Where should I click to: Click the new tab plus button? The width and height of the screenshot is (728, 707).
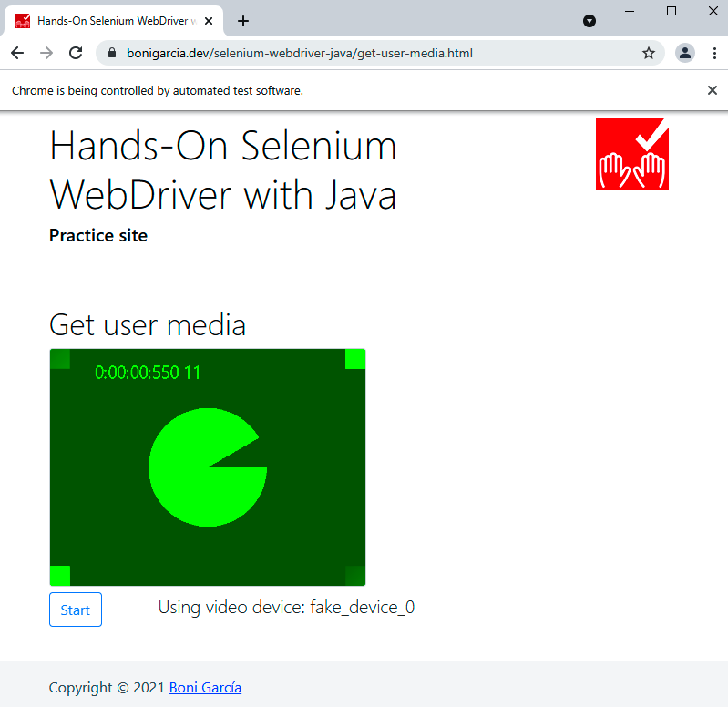click(x=243, y=21)
